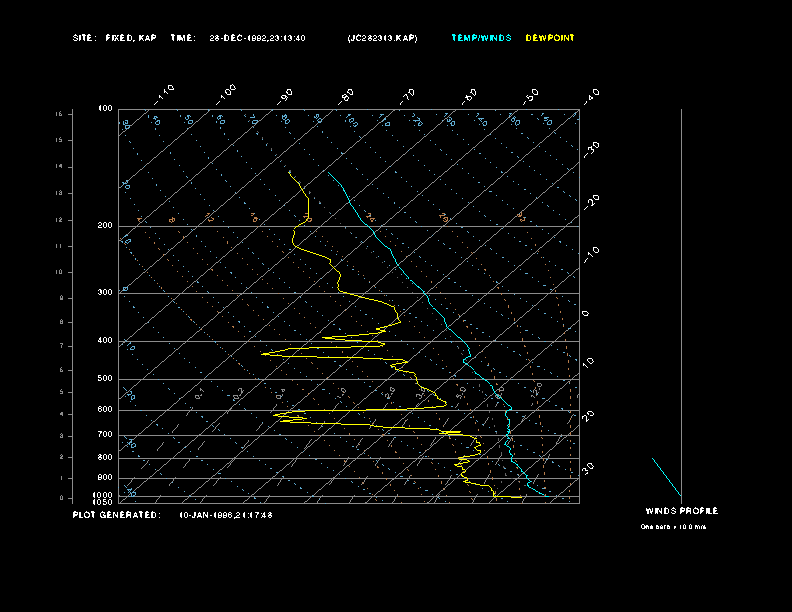Select the -40 temperature label at top-right corner
The height and width of the screenshot is (612, 792).
click(591, 96)
